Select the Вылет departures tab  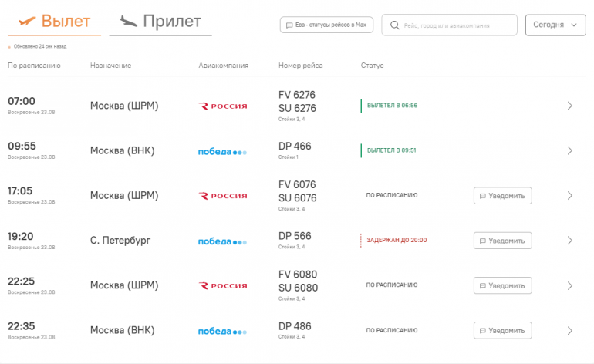coord(55,22)
